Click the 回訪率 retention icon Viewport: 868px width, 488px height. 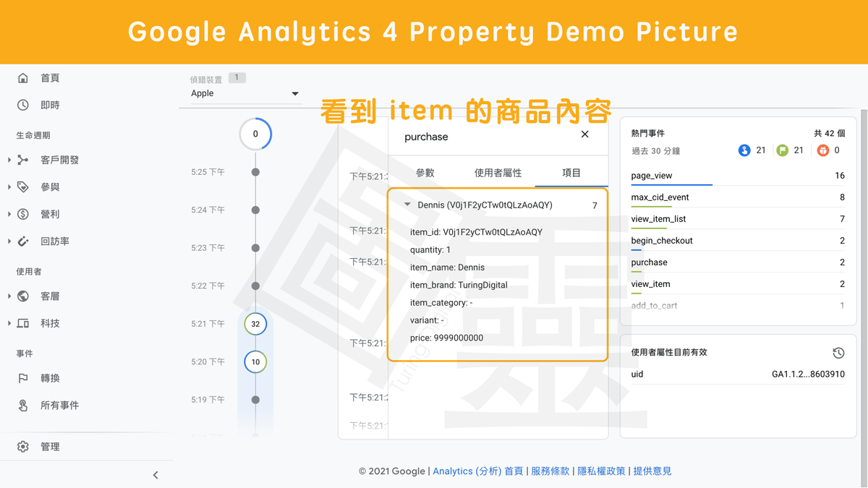(x=23, y=241)
